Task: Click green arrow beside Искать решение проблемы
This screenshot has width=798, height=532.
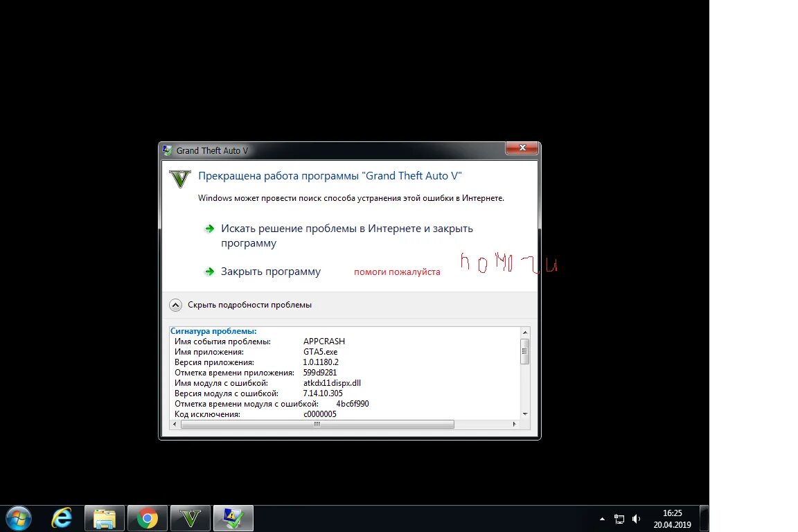Action: pyautogui.click(x=209, y=229)
